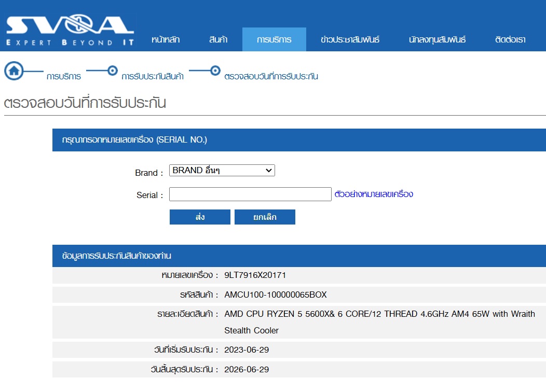Go to ติดต่อเรา in the navigation bar

click(510, 40)
